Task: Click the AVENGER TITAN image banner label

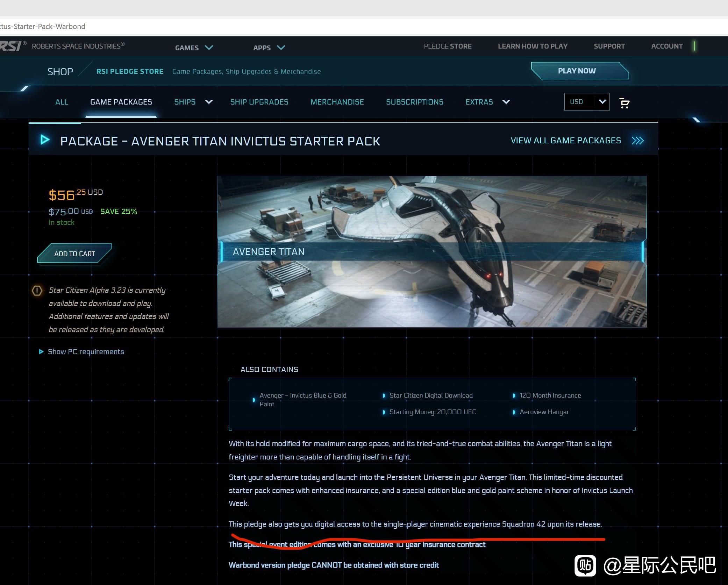Action: 269,251
